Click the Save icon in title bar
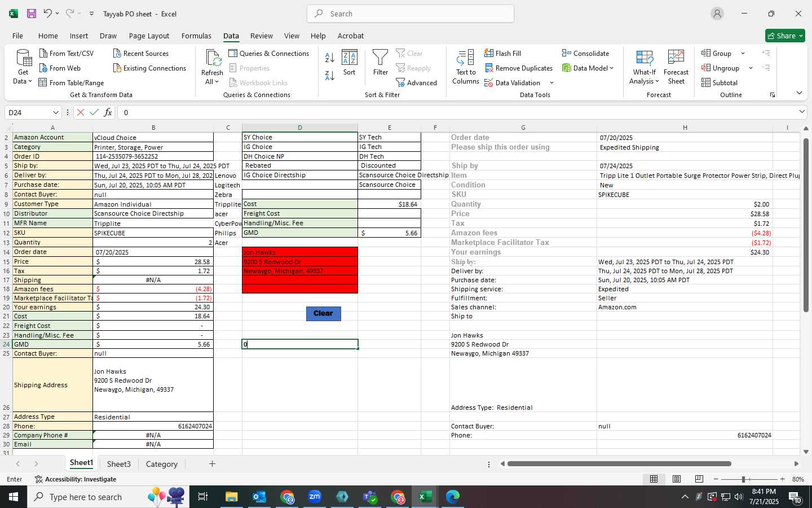 [31, 14]
